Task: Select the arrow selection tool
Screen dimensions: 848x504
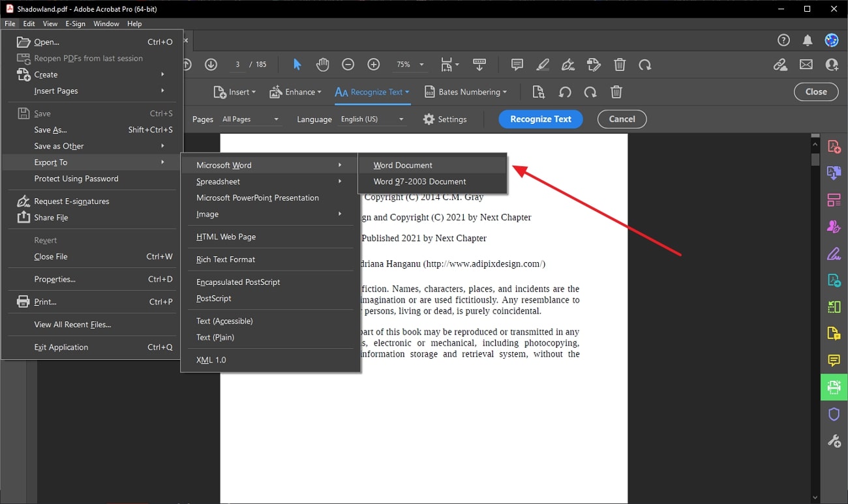Action: tap(297, 65)
